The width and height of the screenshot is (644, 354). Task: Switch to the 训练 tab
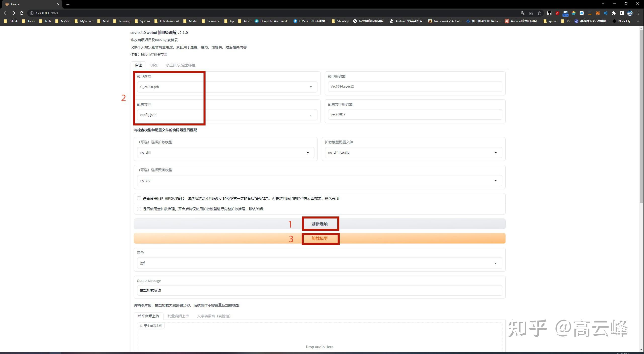coord(154,65)
